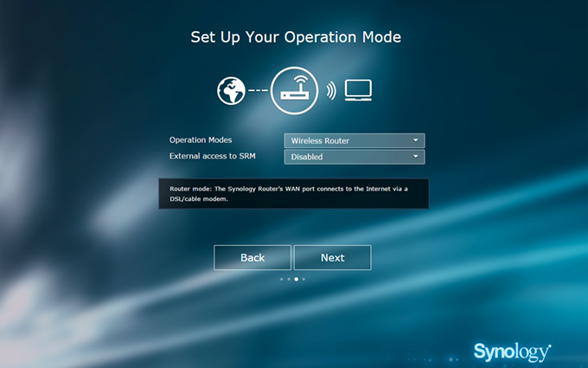
Task: Click the highlighted third page indicator dot
Action: [x=297, y=280]
